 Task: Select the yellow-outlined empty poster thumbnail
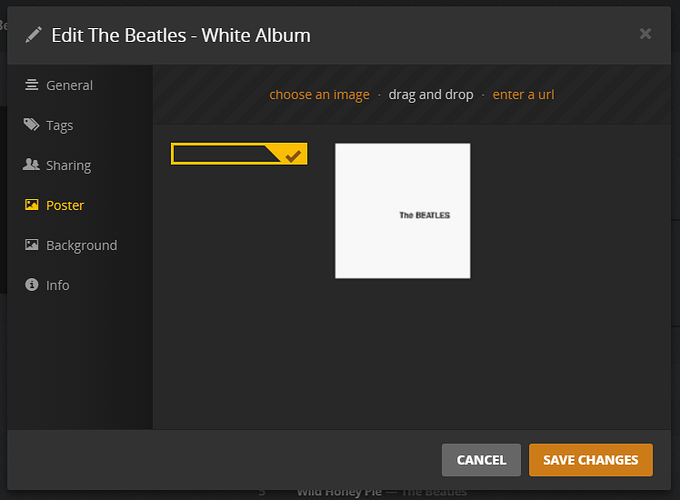click(x=225, y=153)
